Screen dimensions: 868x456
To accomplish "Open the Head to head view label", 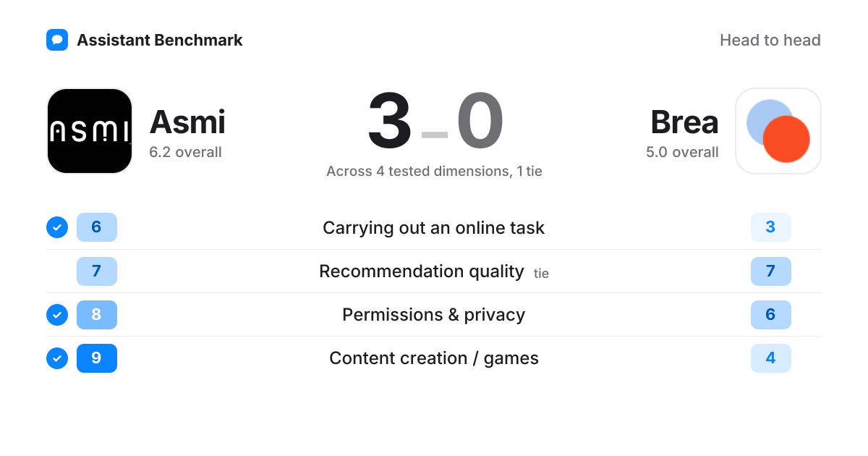I will pyautogui.click(x=770, y=40).
